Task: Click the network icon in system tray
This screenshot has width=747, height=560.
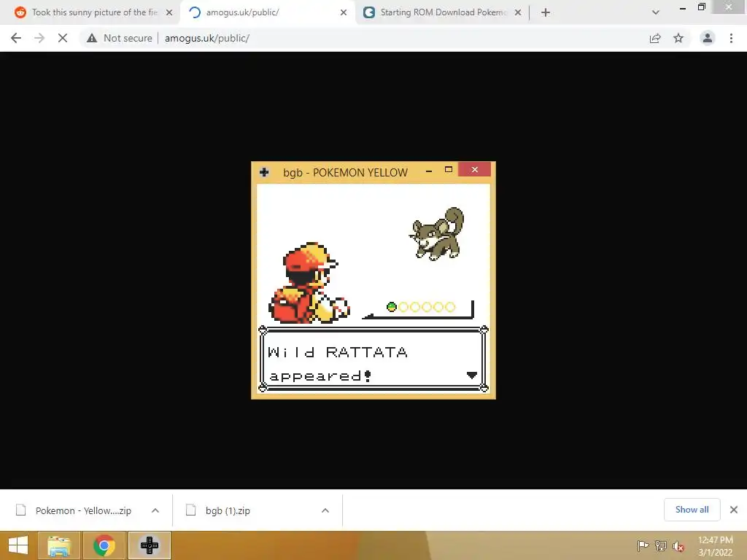Action: [661, 545]
